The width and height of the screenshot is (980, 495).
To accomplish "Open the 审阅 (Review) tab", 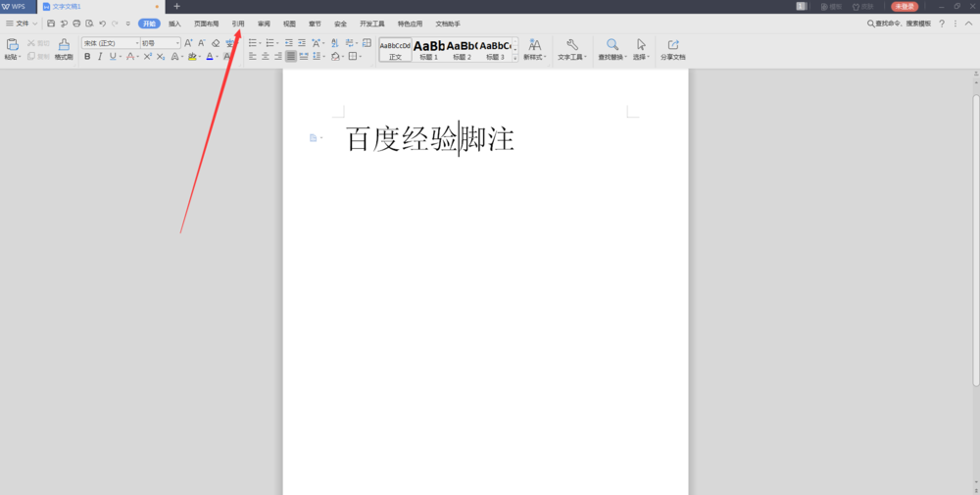I will (264, 24).
